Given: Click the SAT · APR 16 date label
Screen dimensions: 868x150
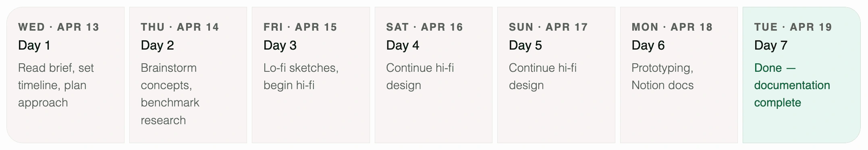Looking at the screenshot, I should (425, 27).
